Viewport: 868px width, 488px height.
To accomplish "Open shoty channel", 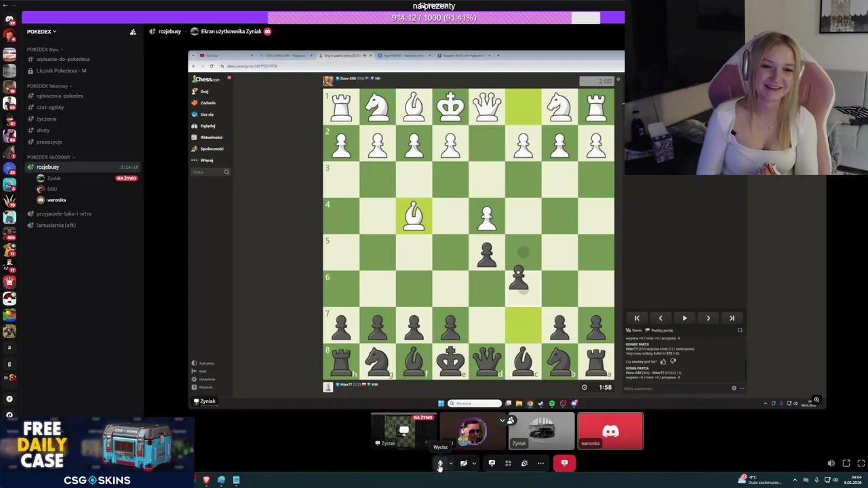I will pyautogui.click(x=43, y=130).
